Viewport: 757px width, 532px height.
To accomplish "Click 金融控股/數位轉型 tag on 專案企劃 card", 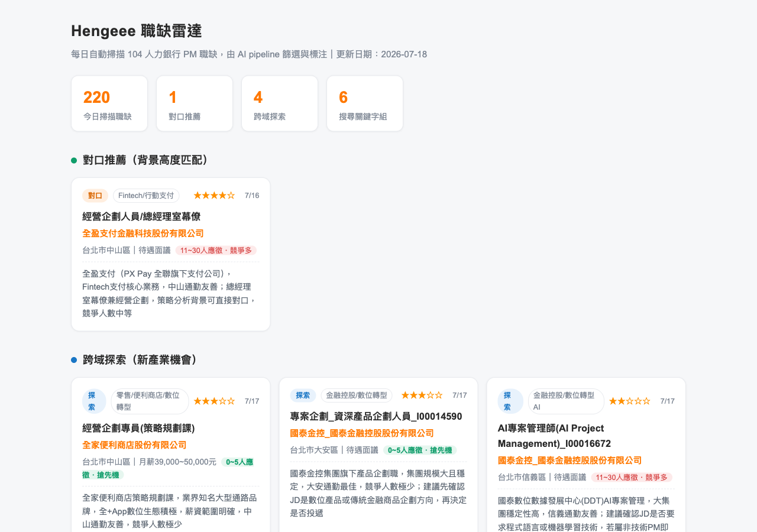I will click(357, 395).
